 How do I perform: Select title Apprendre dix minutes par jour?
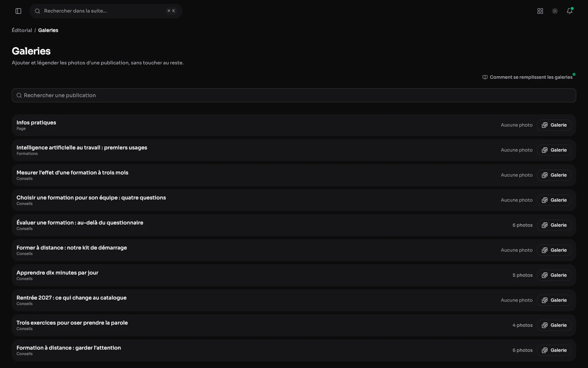click(57, 273)
